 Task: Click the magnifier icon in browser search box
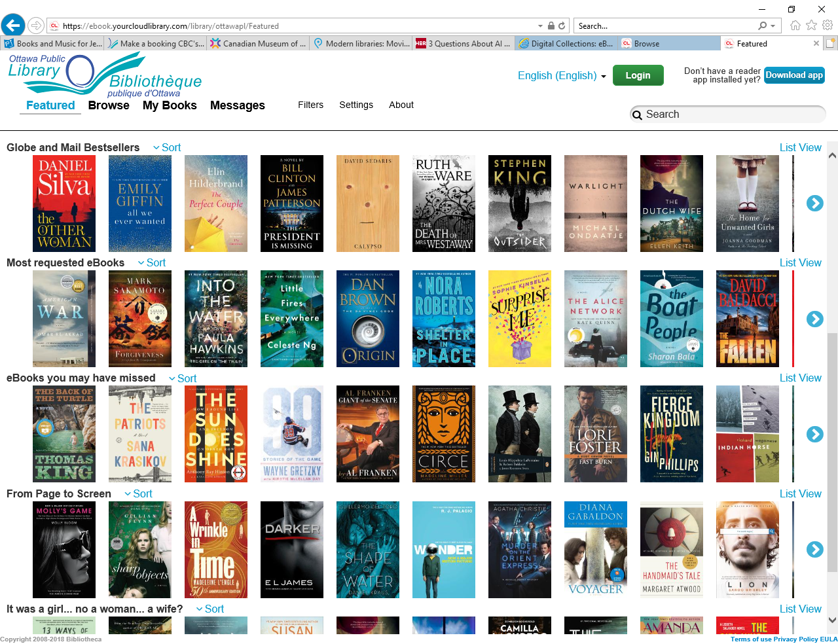click(762, 26)
